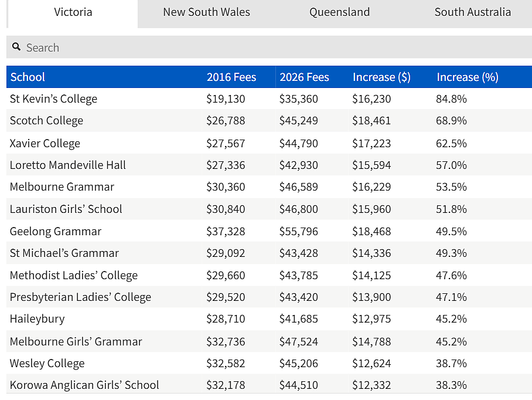Screen dimensions: 532x400
Task: Click the $28,710 Haileybury 2016 fee
Action: click(226, 319)
